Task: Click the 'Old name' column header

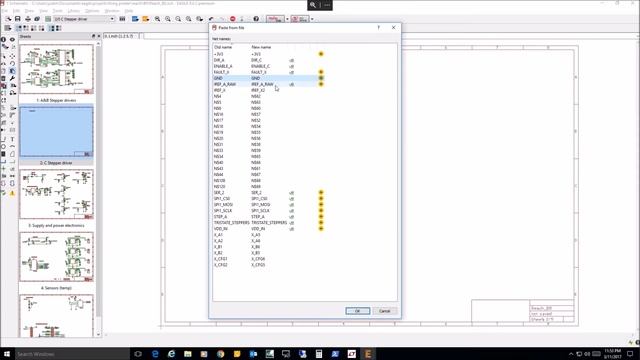Action: click(223, 47)
